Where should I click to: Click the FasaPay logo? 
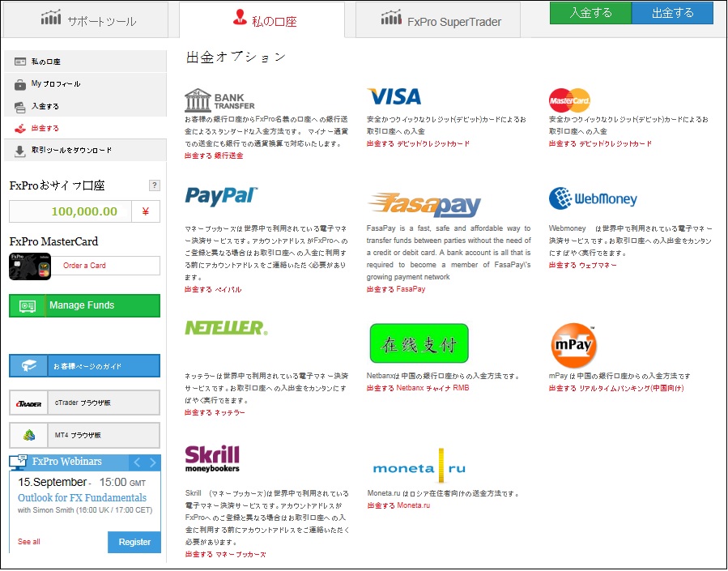[x=424, y=205]
